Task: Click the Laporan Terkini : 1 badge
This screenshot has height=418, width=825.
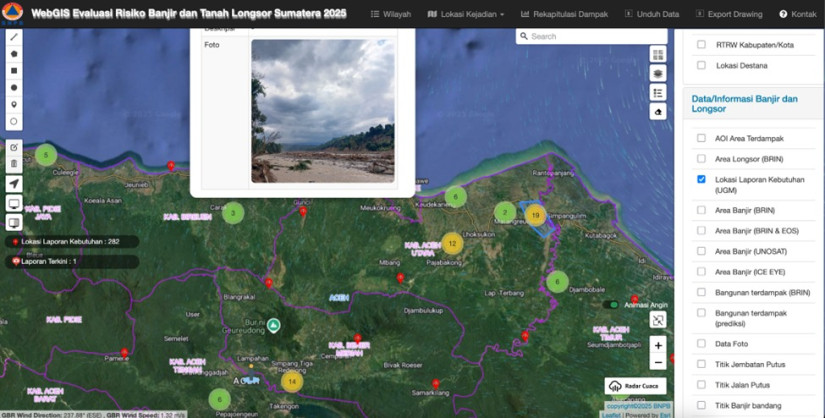Action: coord(72,261)
